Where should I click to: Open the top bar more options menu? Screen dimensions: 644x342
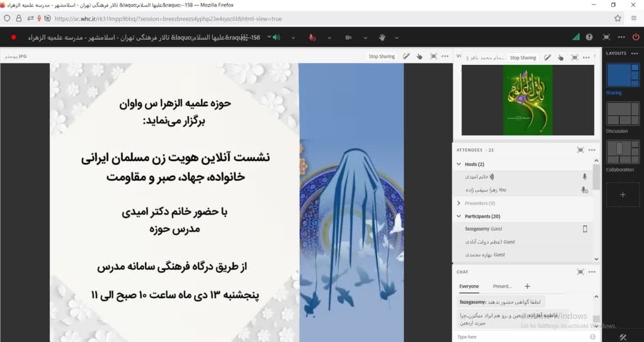coord(621,37)
